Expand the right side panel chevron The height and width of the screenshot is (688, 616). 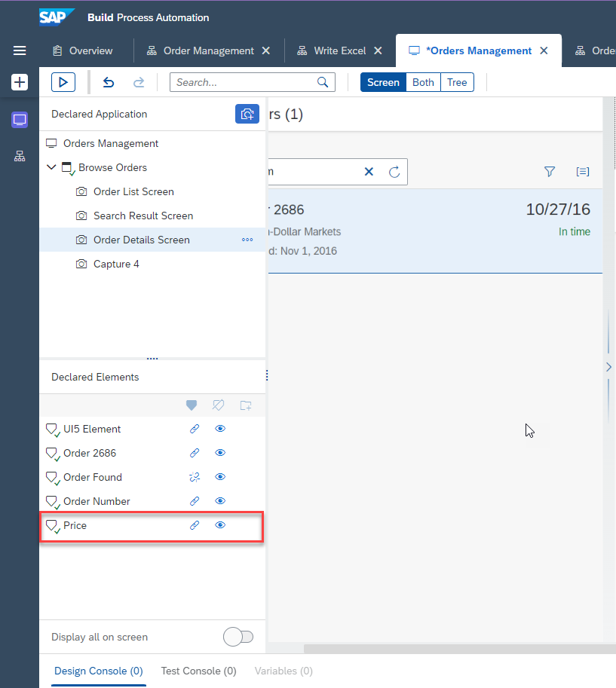608,367
